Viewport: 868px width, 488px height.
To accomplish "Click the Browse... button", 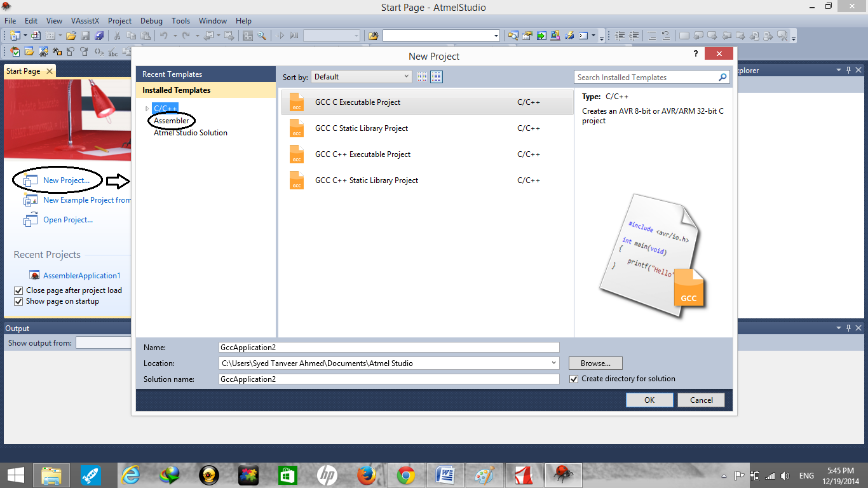I will click(x=595, y=363).
